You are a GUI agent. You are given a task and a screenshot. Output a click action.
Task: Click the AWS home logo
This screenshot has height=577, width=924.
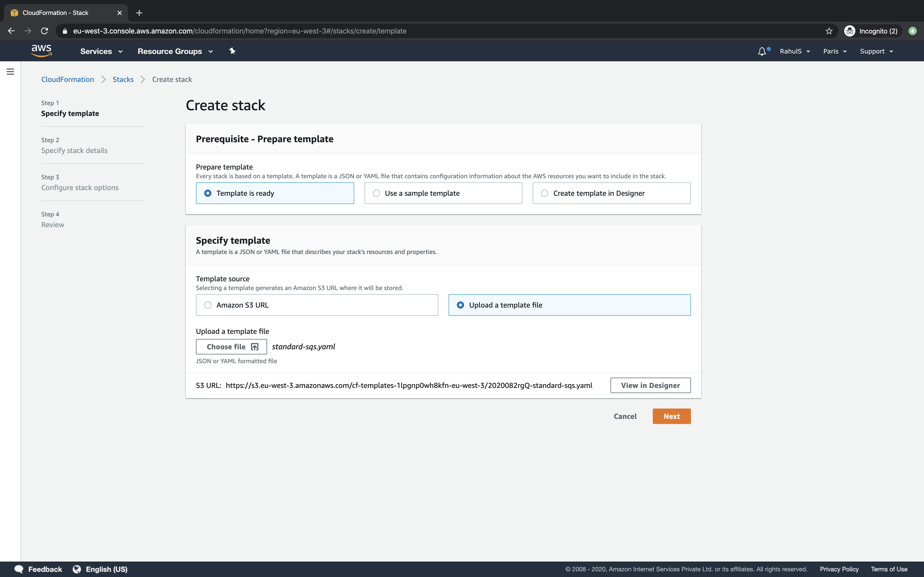point(41,51)
